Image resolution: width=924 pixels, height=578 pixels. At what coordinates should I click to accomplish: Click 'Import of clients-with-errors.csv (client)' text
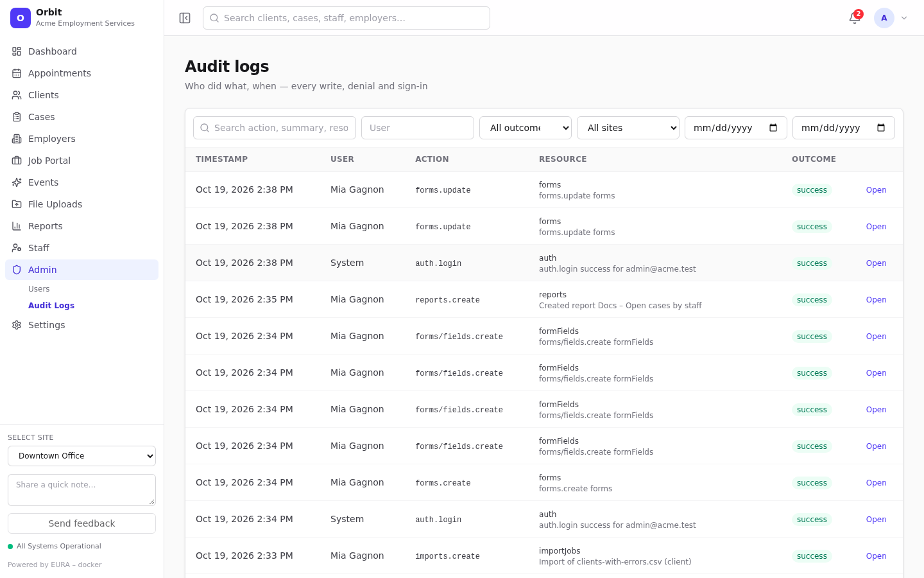(x=615, y=562)
